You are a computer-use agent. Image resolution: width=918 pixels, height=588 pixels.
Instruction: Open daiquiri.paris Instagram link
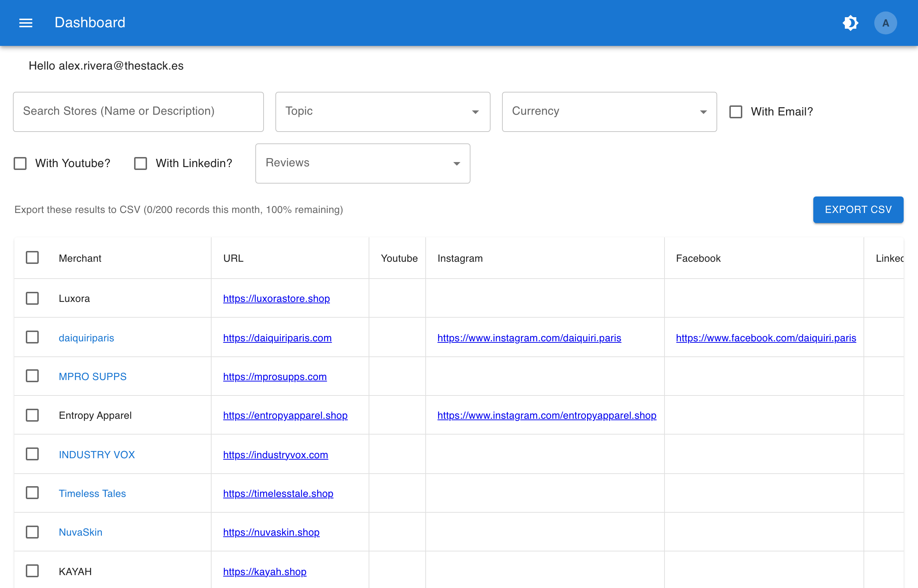click(x=529, y=338)
